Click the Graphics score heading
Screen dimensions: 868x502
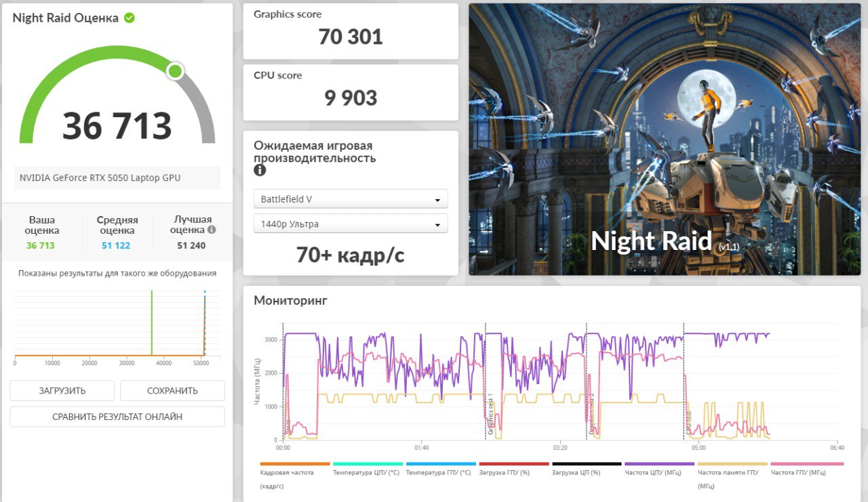pyautogui.click(x=288, y=14)
